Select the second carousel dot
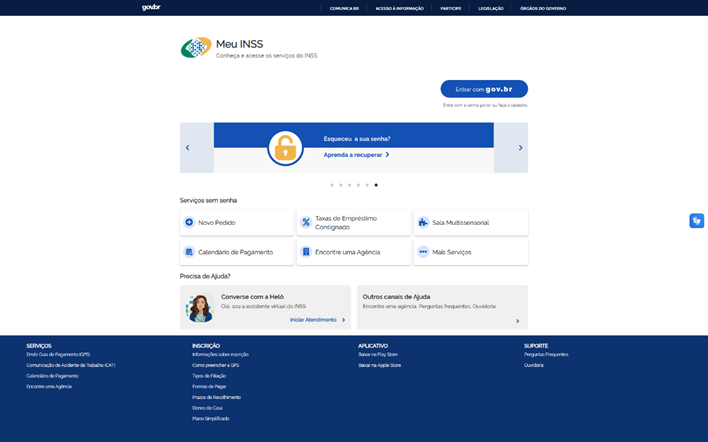This screenshot has height=442, width=708. click(x=340, y=185)
